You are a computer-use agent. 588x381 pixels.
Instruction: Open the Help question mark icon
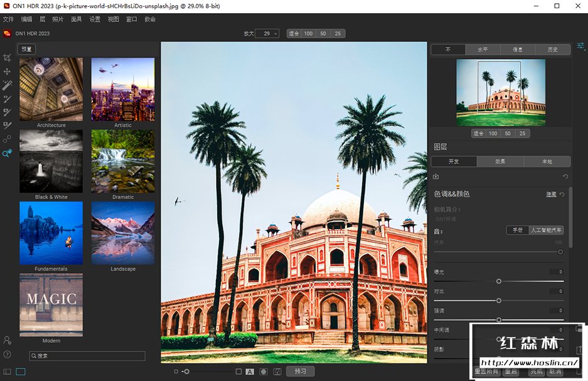point(8,354)
